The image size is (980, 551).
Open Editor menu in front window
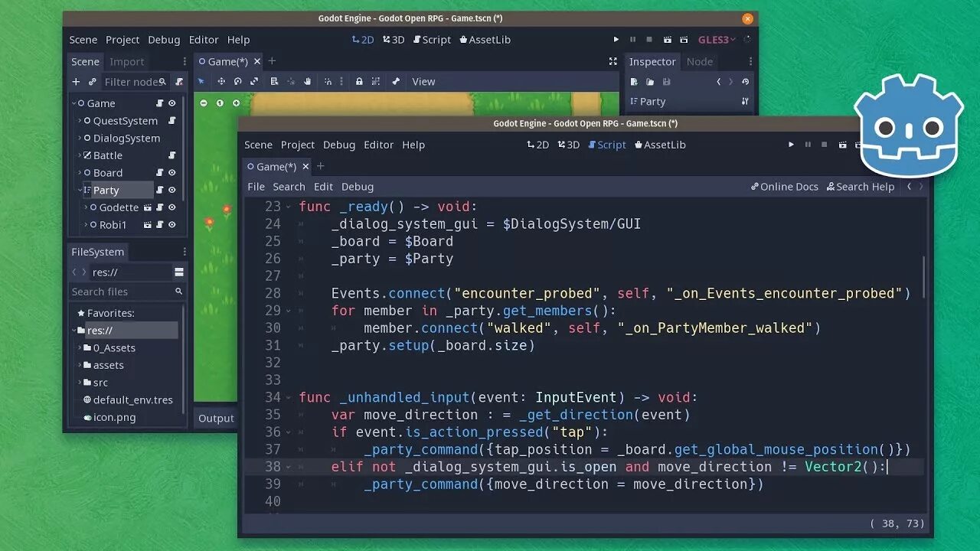click(x=378, y=145)
